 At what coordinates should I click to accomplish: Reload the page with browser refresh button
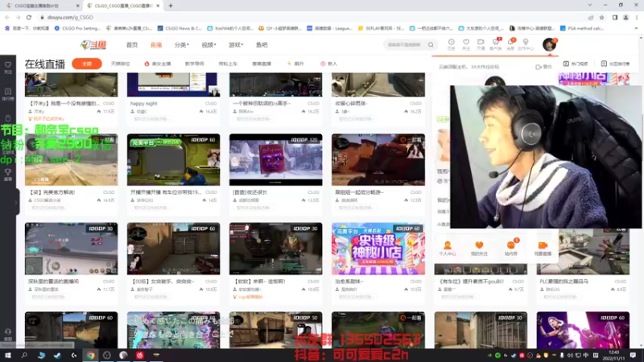coord(29,17)
